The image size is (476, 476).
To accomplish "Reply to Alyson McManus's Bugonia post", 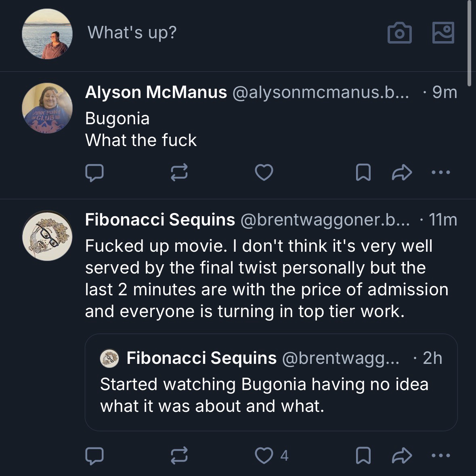I will tap(94, 173).
